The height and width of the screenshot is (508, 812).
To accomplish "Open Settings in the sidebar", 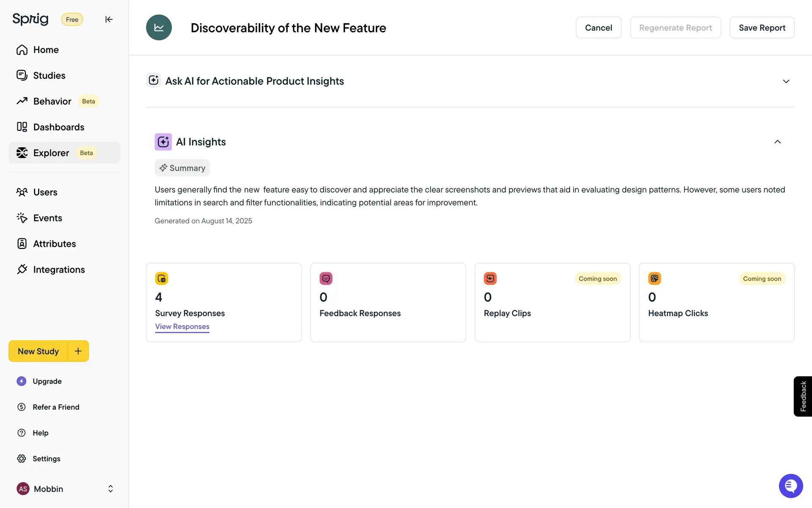I will click(x=46, y=458).
